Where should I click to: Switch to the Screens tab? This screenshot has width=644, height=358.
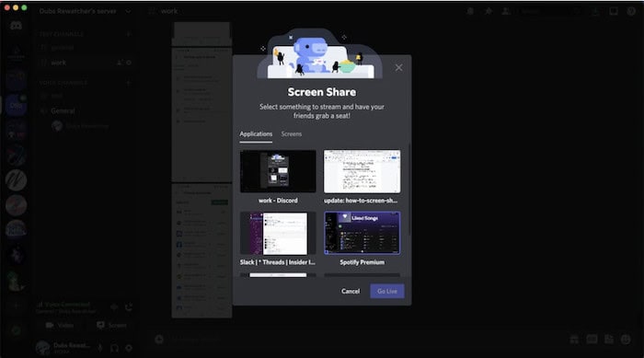[x=292, y=134]
